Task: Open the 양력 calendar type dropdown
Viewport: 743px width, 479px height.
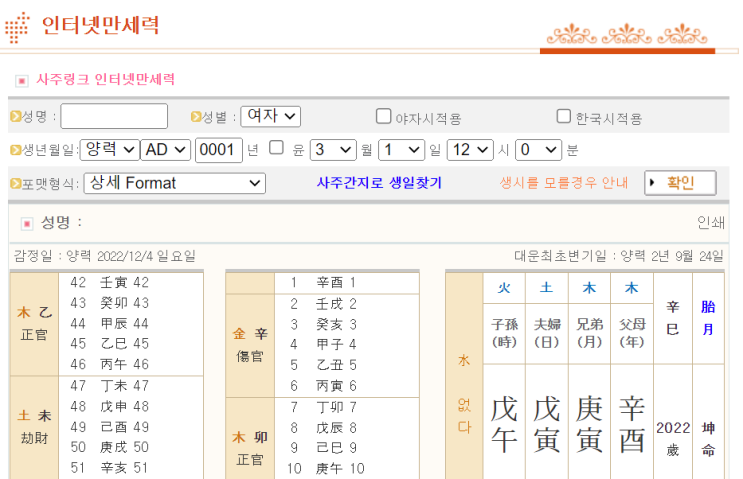Action: click(x=110, y=150)
